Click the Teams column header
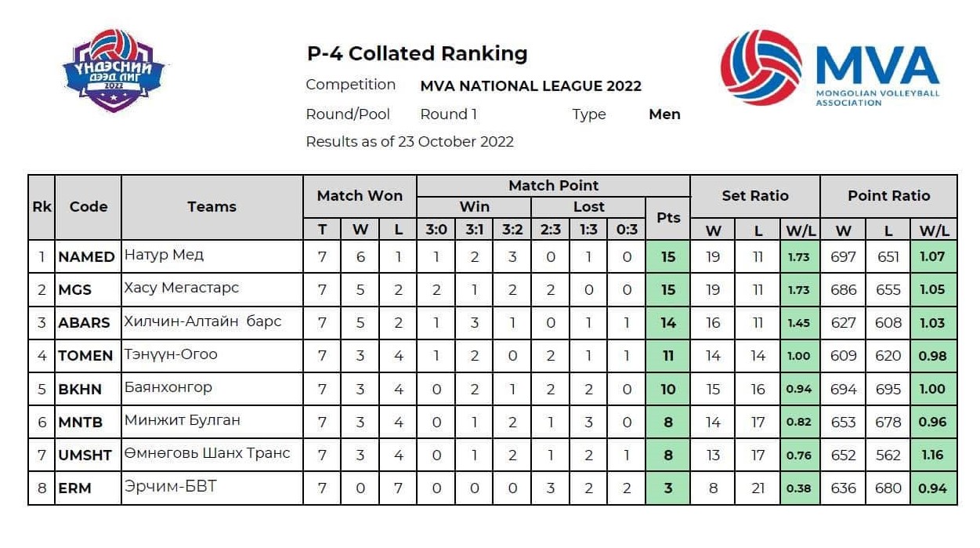This screenshot has height=548, width=980. pos(212,207)
